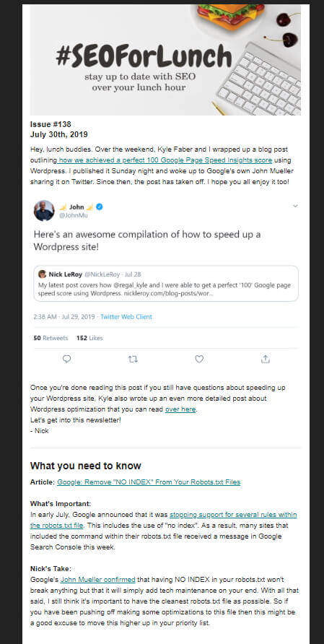324x644 pixels.
Task: View the 50 Retweets count
Action: (x=51, y=338)
